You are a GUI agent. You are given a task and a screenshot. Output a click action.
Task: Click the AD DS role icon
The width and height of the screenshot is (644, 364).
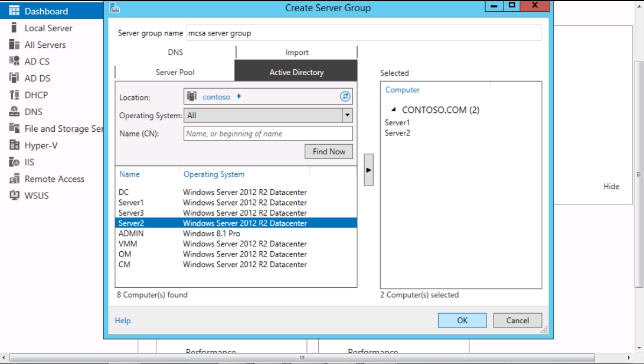tap(14, 78)
